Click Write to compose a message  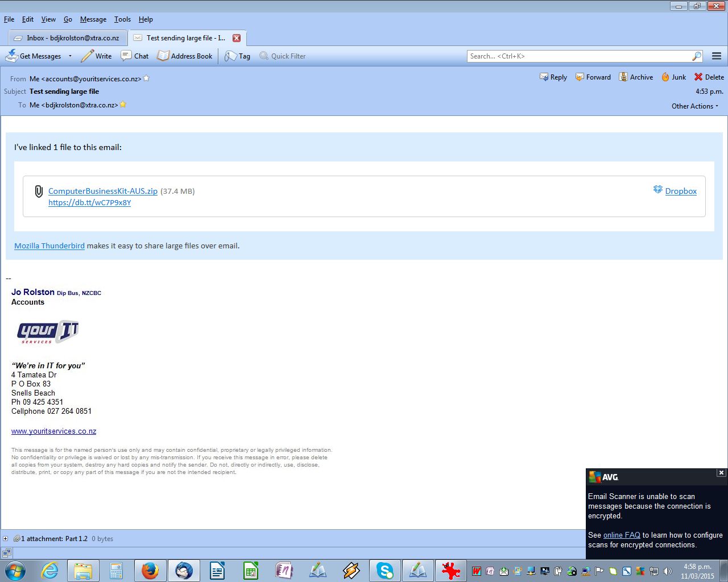point(96,56)
